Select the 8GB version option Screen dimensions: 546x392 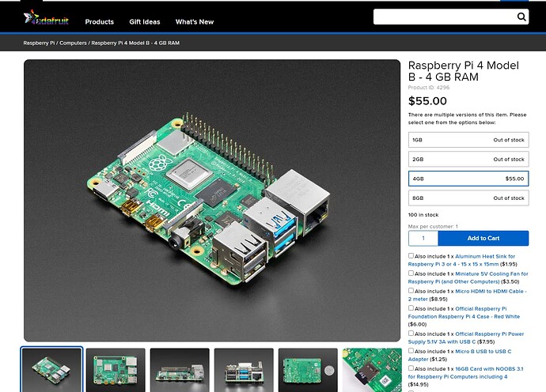point(468,198)
